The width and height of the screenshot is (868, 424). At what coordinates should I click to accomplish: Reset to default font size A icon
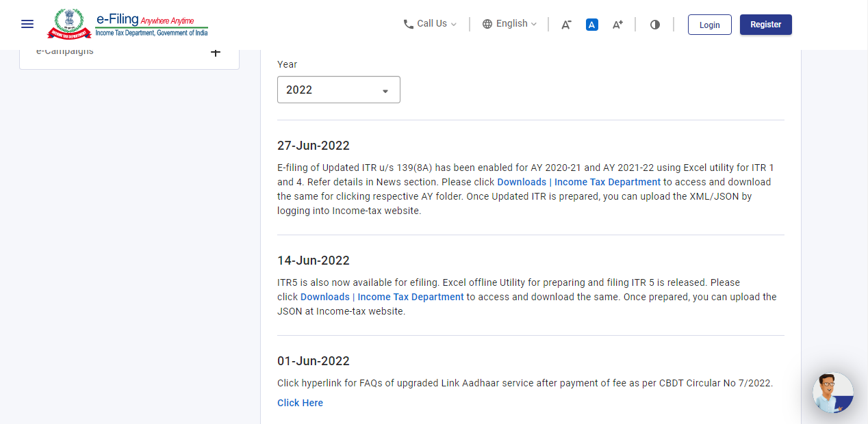[592, 25]
